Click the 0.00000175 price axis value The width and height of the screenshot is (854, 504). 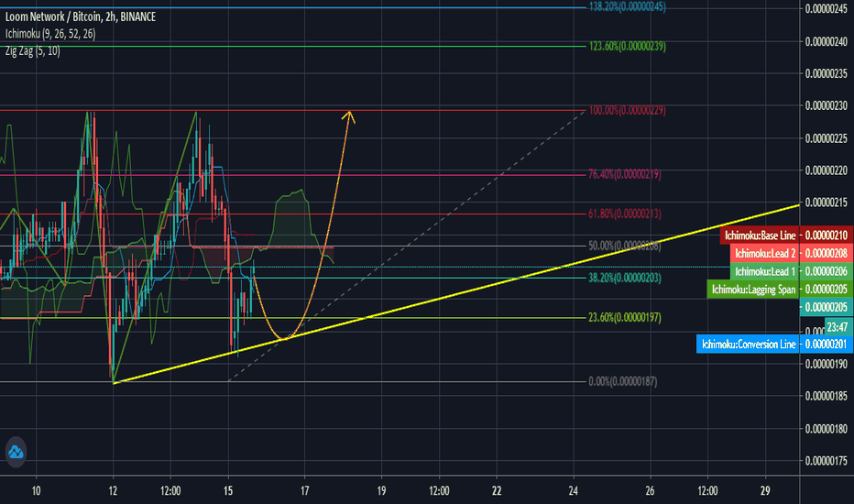pyautogui.click(x=827, y=461)
